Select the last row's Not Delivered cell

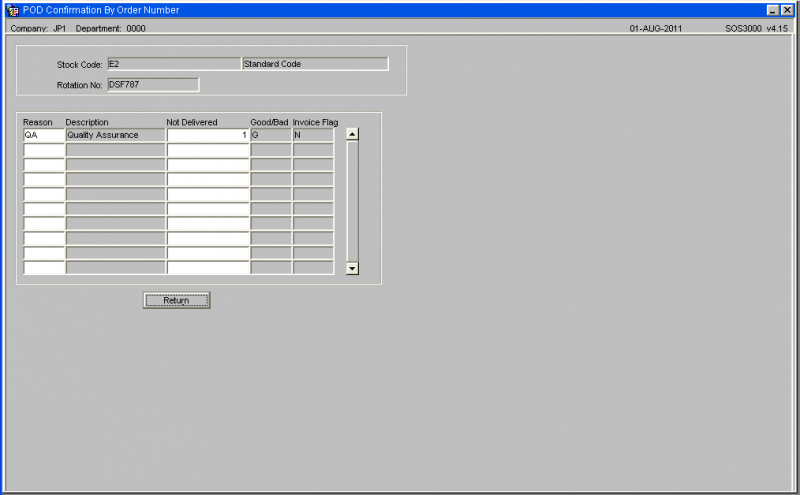[208, 267]
